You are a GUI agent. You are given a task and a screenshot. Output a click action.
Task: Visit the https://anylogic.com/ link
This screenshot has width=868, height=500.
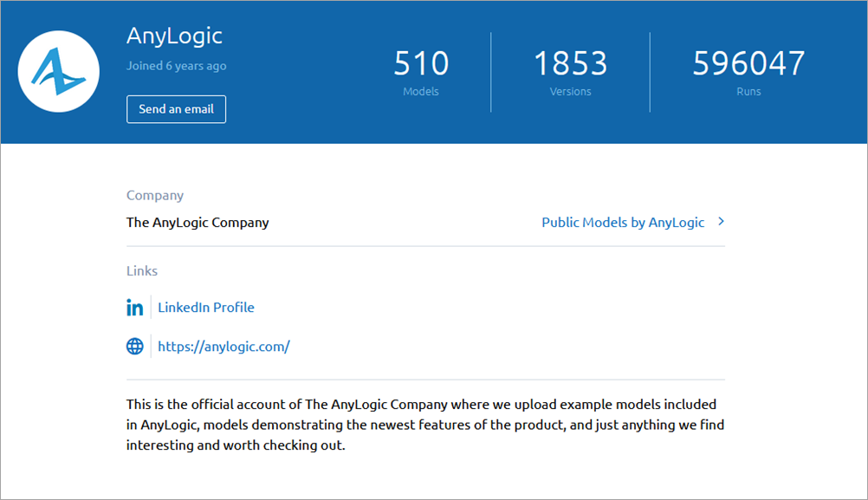(223, 347)
